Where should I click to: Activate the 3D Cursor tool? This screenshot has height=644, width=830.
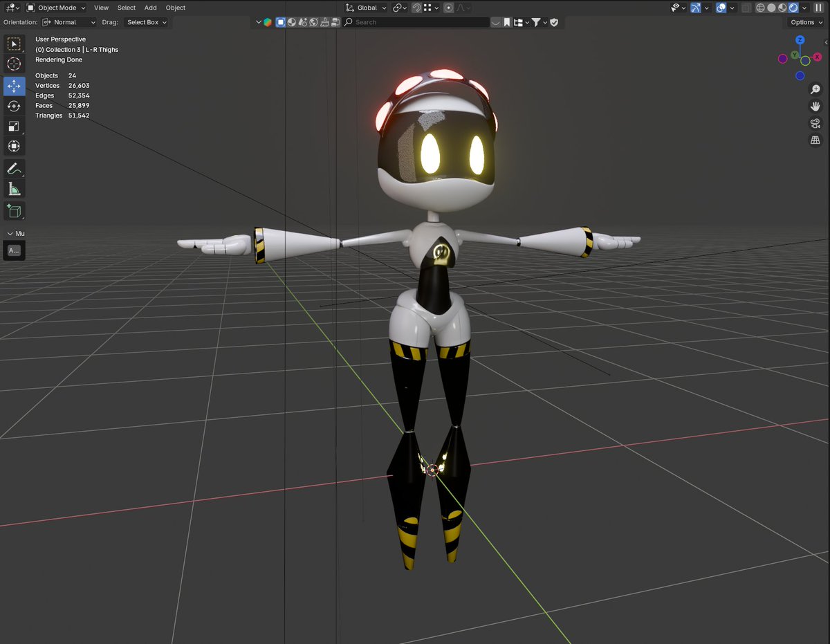click(x=14, y=64)
